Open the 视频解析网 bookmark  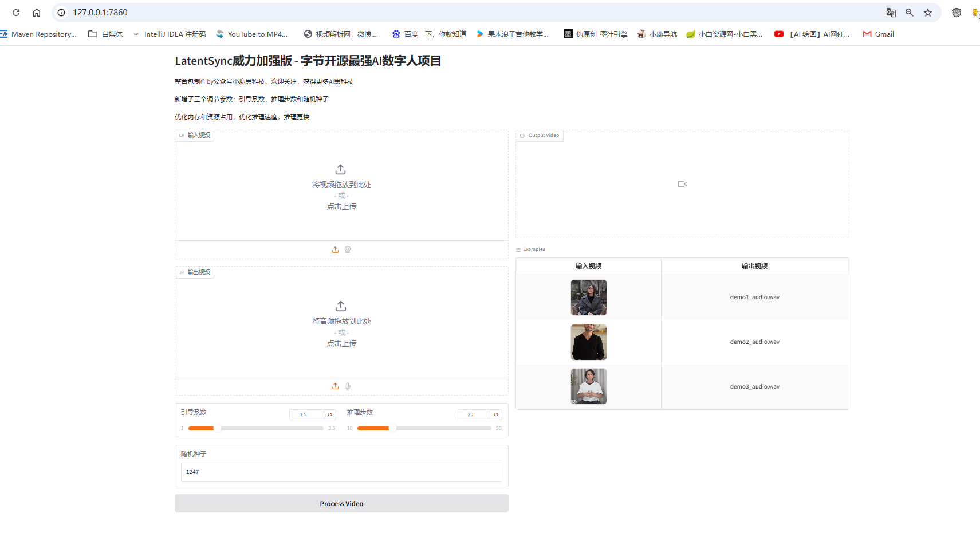click(x=340, y=34)
